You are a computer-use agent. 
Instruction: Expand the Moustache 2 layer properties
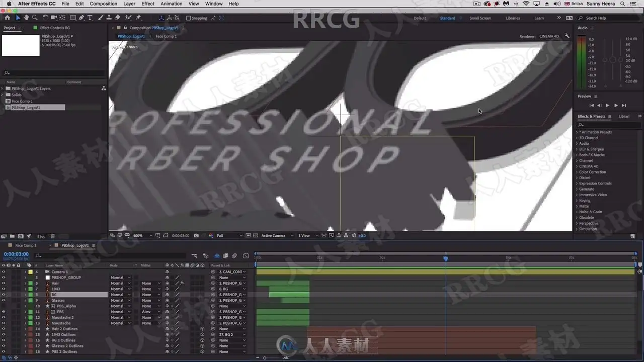click(x=25, y=317)
